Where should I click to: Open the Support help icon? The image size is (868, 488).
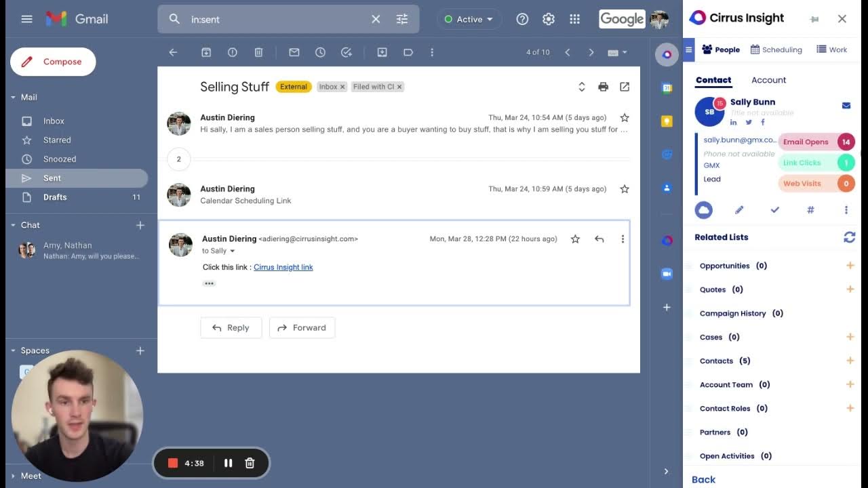(x=522, y=19)
